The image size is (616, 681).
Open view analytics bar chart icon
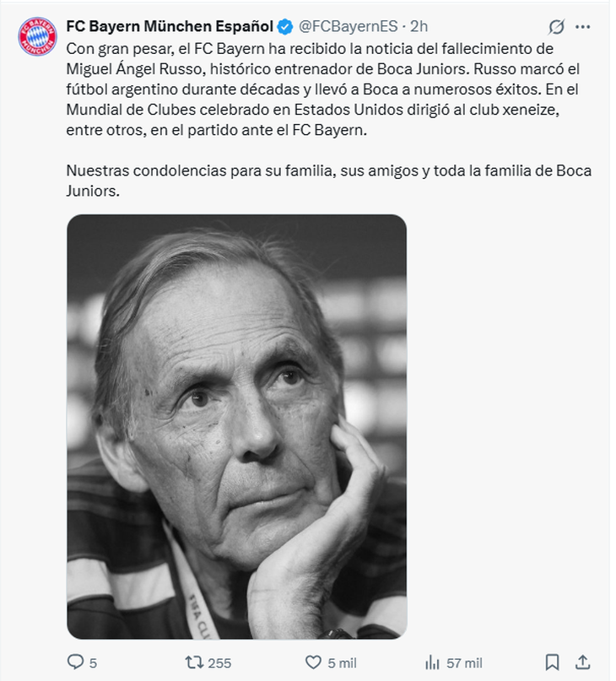433,662
